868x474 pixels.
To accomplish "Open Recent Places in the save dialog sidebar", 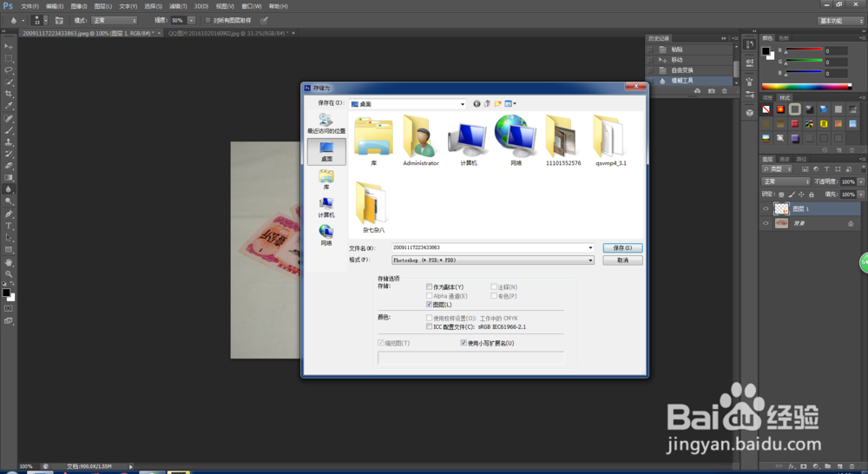I will pyautogui.click(x=326, y=123).
